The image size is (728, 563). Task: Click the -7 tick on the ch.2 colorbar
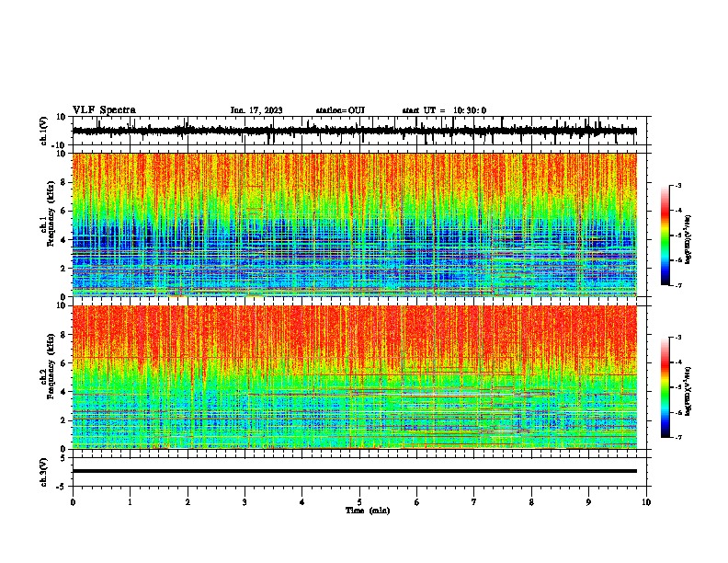pos(677,438)
